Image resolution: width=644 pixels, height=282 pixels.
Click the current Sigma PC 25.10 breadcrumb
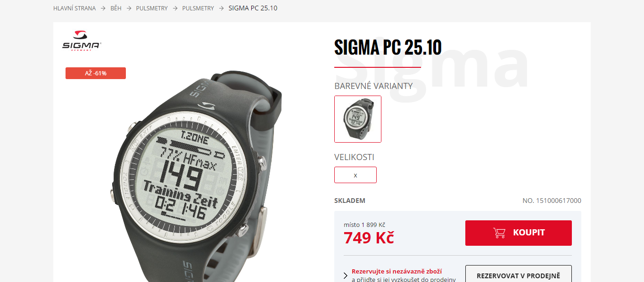(253, 8)
